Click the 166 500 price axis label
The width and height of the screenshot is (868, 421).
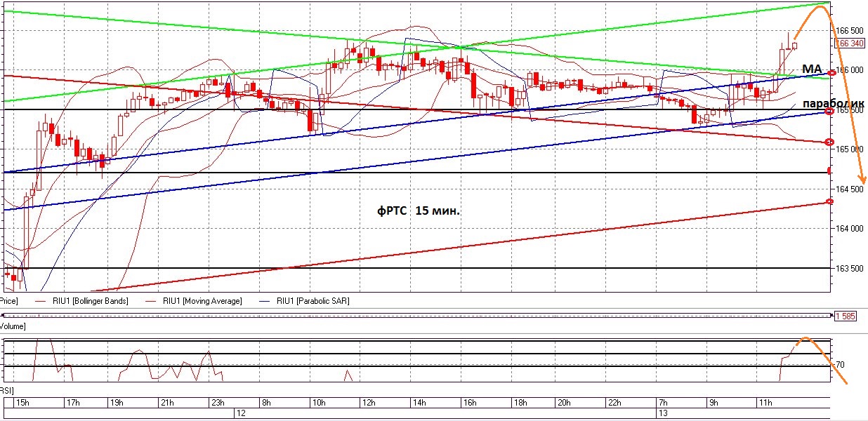tap(850, 31)
